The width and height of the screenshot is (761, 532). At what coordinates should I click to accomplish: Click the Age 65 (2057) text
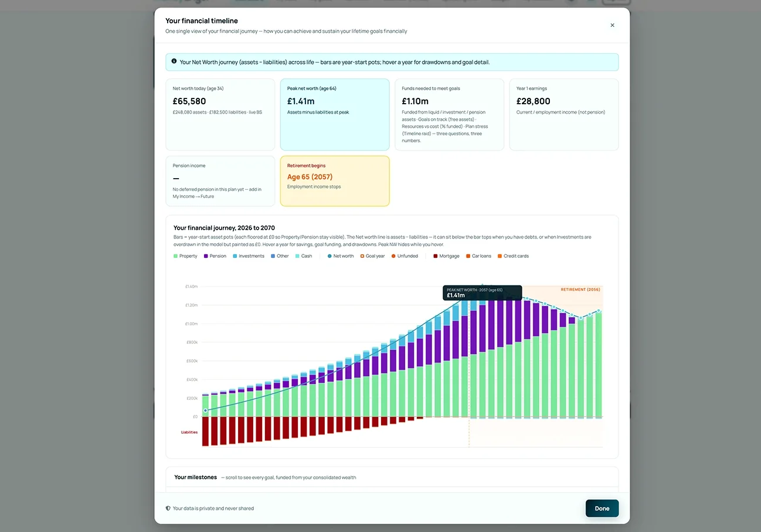pyautogui.click(x=310, y=177)
